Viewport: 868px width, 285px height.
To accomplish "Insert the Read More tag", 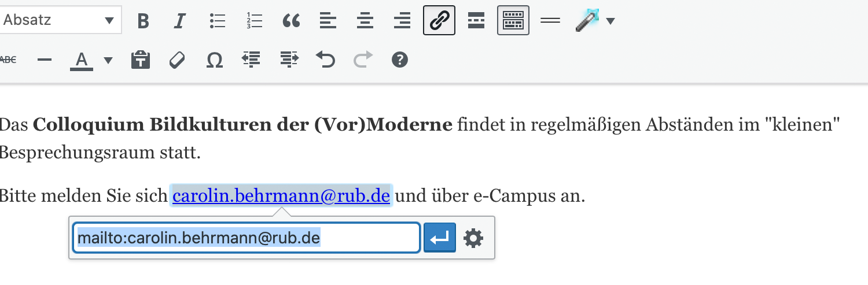I will tap(476, 21).
